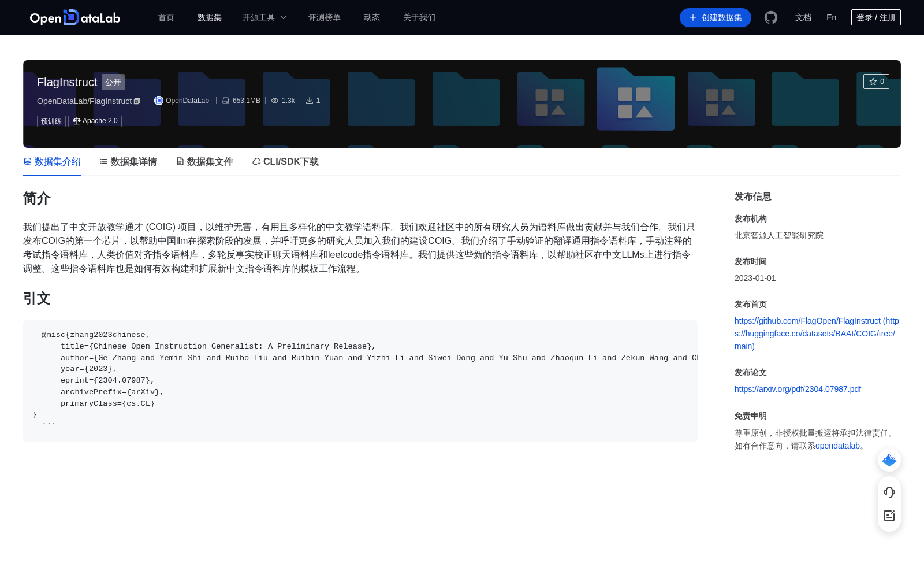Click the 创建数据集 button
Viewport: 924px width, 578px height.
coord(716,17)
